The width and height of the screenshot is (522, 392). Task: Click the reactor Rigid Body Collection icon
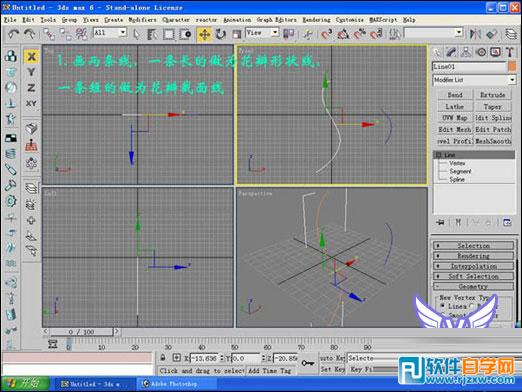click(11, 56)
